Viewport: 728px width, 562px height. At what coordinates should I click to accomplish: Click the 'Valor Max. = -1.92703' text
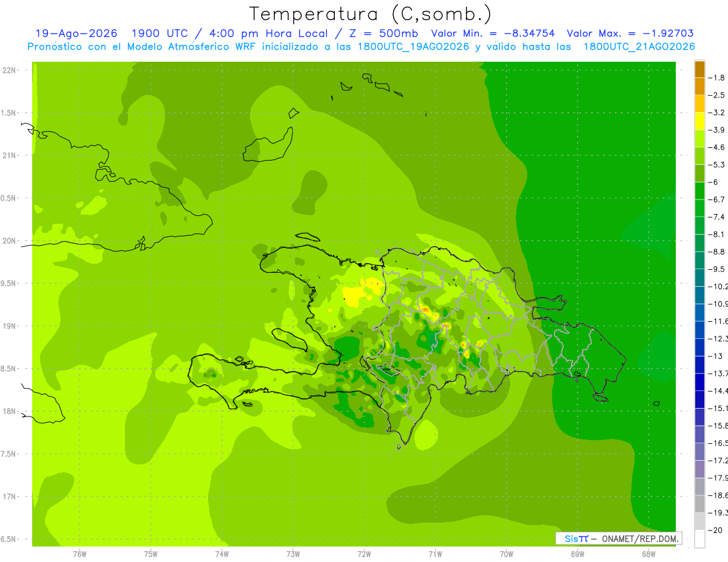click(x=630, y=33)
